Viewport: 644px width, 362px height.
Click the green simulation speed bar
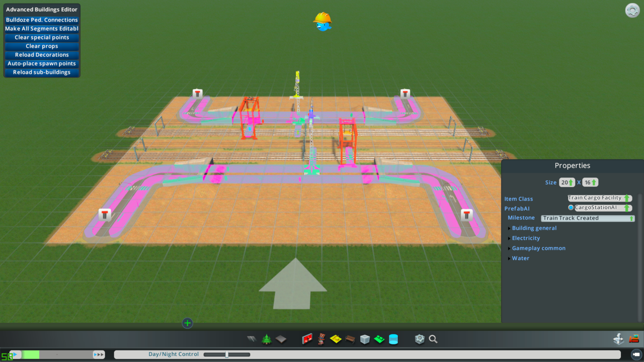(31, 354)
